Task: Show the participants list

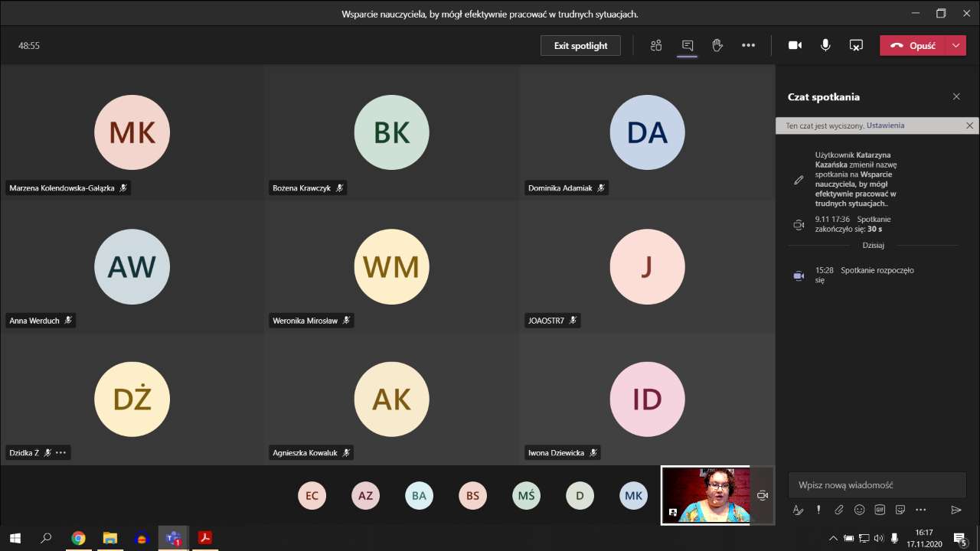Action: (x=656, y=46)
